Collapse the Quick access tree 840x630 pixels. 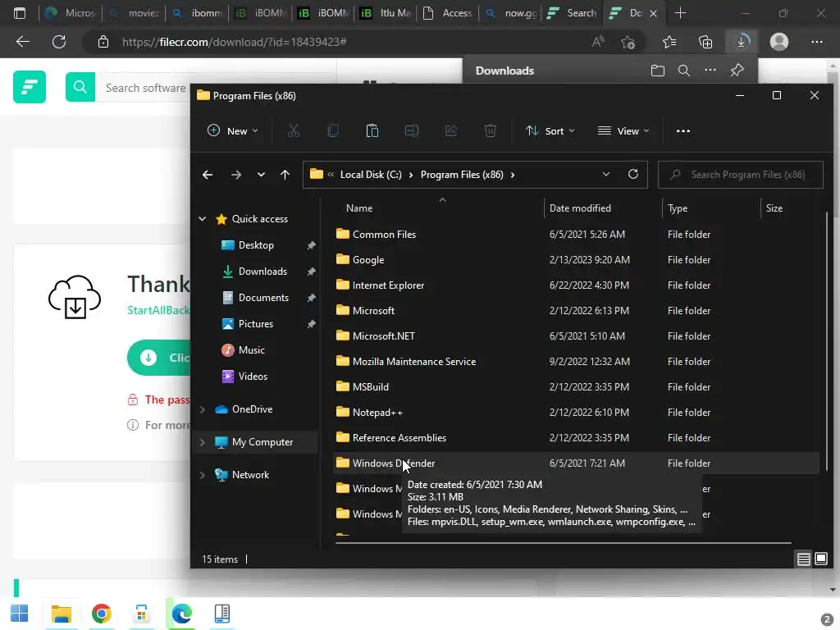(203, 218)
